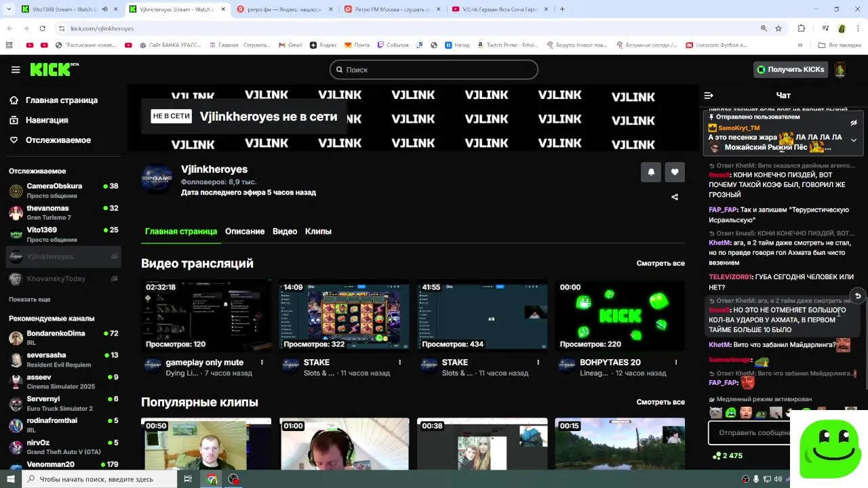Open Главная страница in the sidebar
This screenshot has width=868, height=488.
[54, 100]
